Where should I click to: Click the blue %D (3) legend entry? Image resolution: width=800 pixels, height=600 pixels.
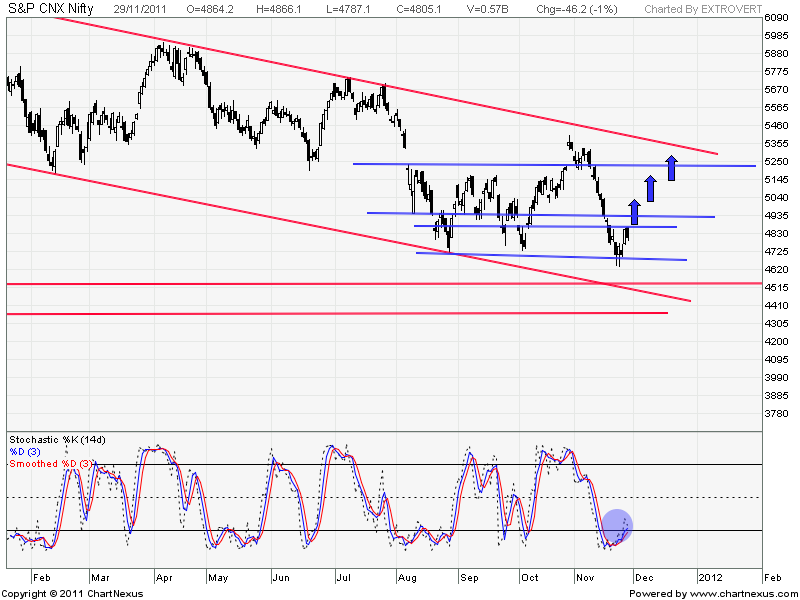click(x=29, y=452)
